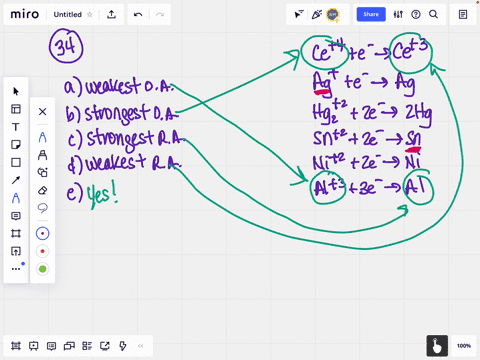The image size is (480, 360).
Task: Open more tools ellipsis
Action: 16,269
